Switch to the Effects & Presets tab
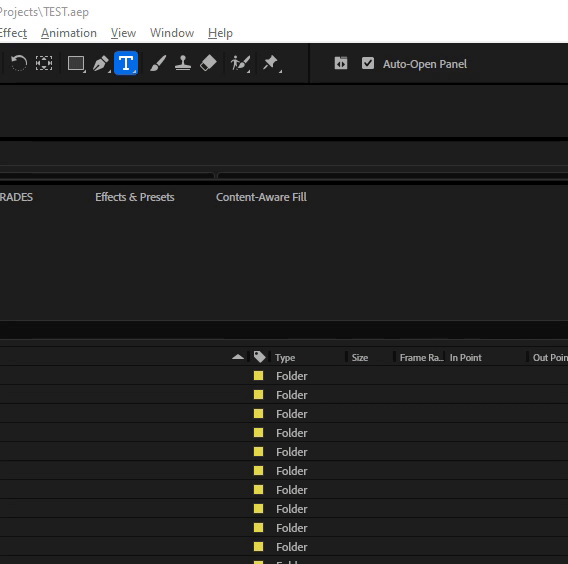The image size is (568, 564). pyautogui.click(x=135, y=197)
